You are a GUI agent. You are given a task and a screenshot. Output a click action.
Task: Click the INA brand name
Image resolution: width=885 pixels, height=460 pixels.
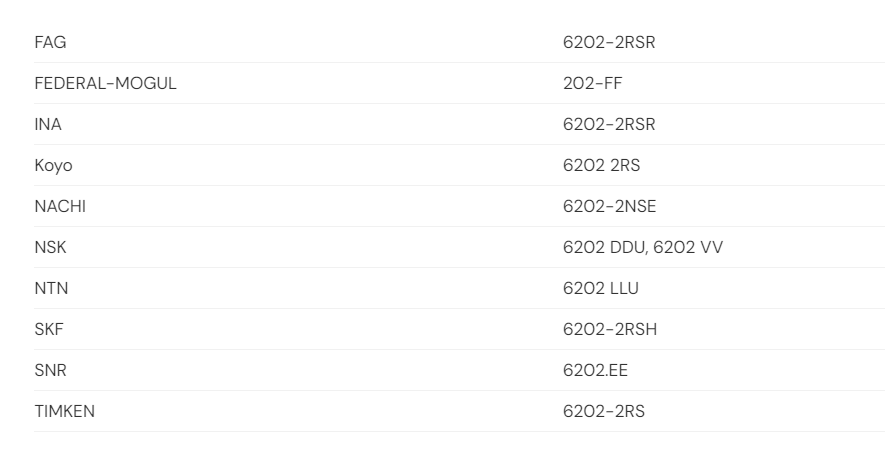tap(48, 124)
